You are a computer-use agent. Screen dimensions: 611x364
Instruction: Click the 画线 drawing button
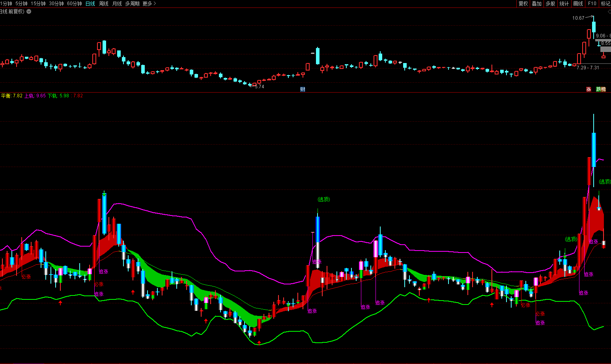click(x=578, y=4)
